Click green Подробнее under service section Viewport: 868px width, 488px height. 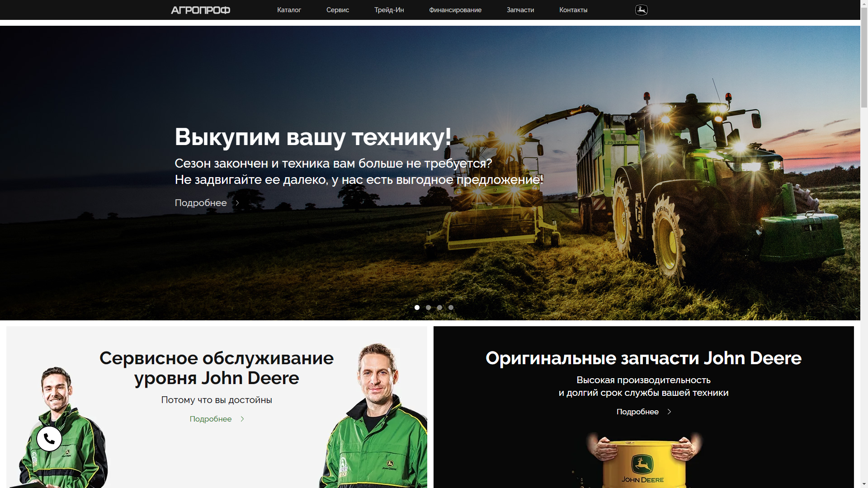[211, 419]
